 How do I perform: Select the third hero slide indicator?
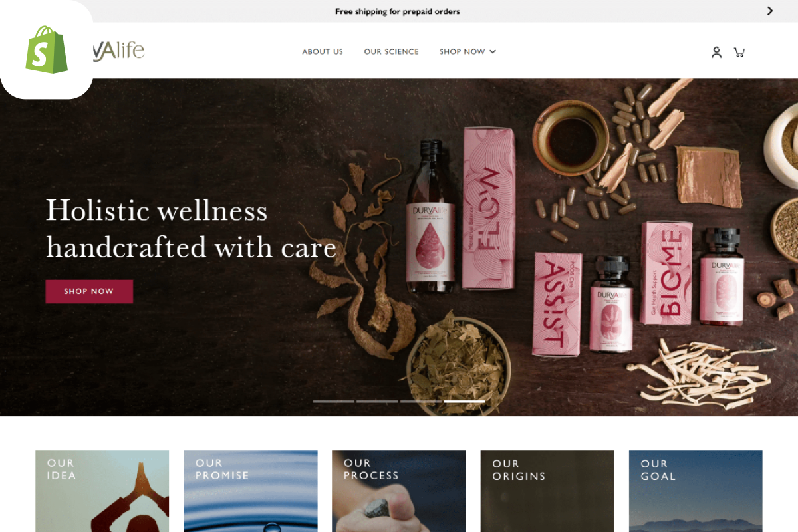[x=421, y=401]
